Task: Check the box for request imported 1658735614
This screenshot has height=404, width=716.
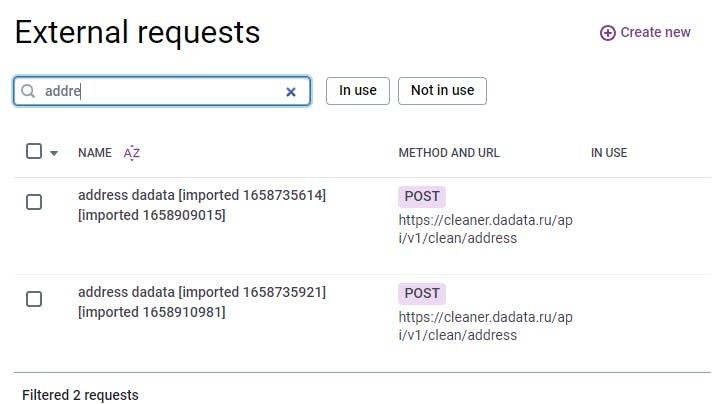Action: [34, 202]
